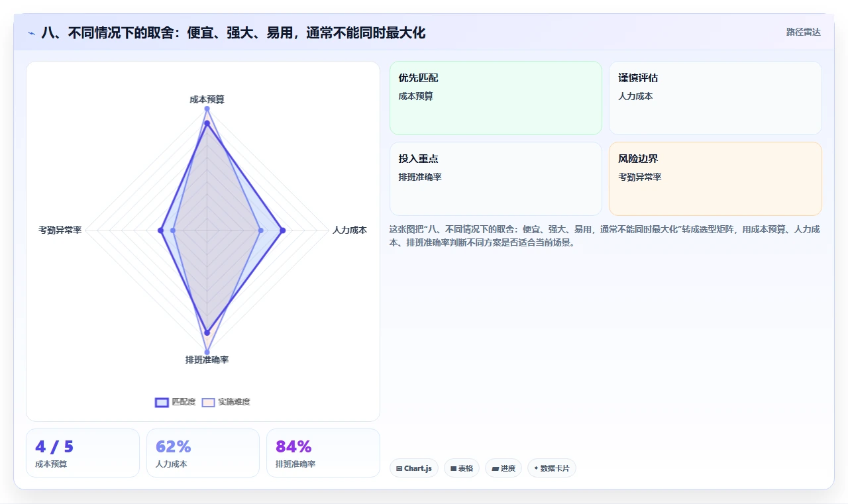Screen dimensions: 848x504
Task: Click the 匹配度 legend color box
Action: point(162,402)
